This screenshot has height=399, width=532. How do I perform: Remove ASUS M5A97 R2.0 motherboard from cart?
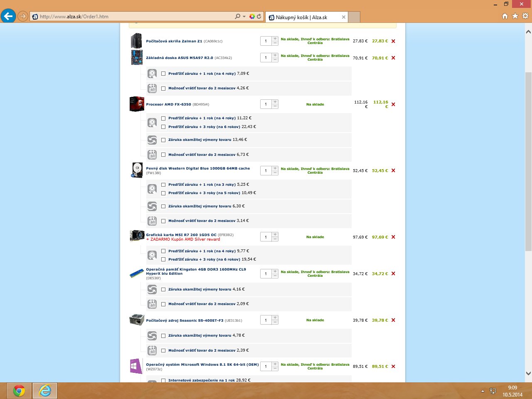click(x=393, y=58)
